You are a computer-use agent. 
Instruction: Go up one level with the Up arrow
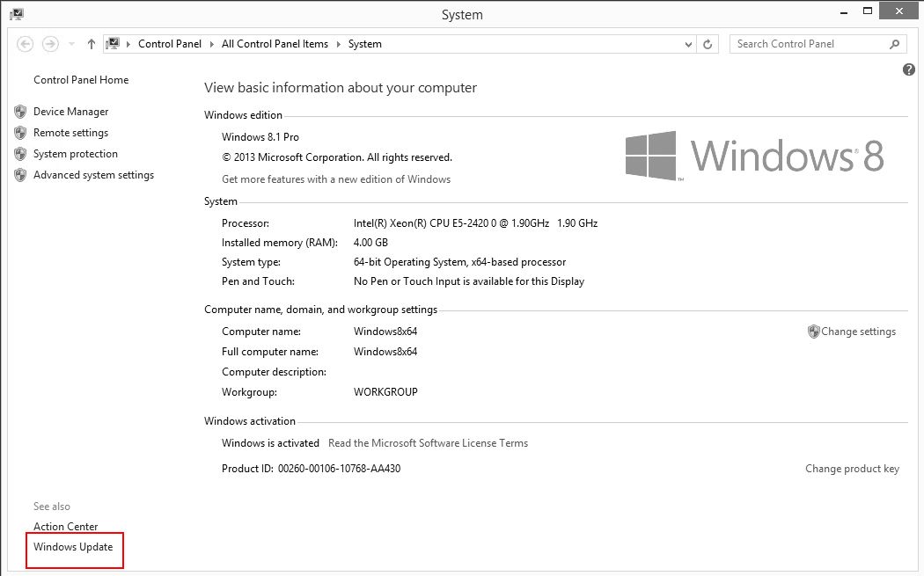91,44
